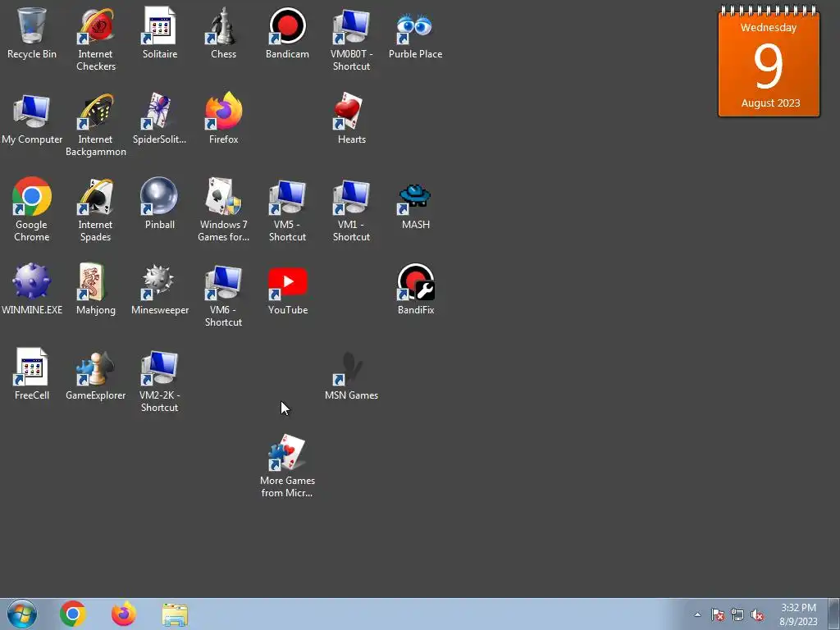Click the Show desktop button
Screen dimensions: 840x630
(834, 614)
